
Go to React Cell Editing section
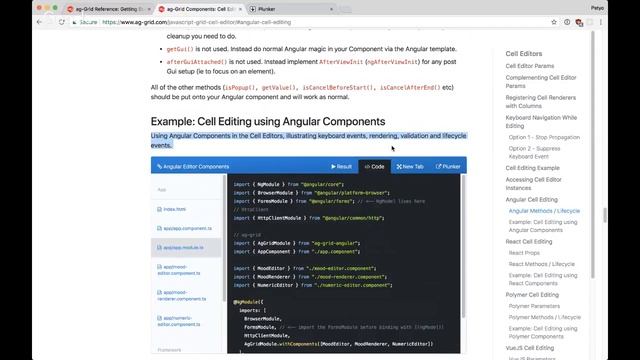click(x=529, y=242)
